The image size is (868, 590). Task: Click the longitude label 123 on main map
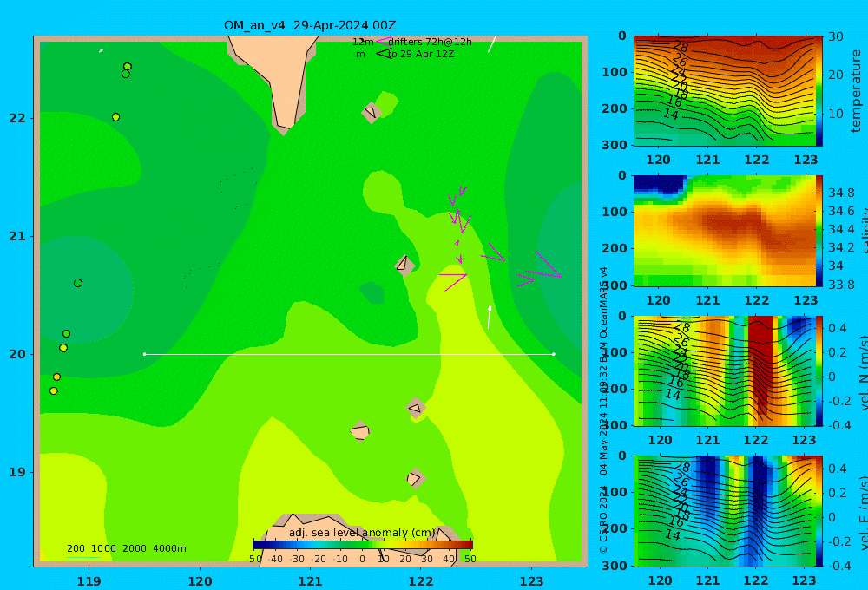(x=531, y=581)
